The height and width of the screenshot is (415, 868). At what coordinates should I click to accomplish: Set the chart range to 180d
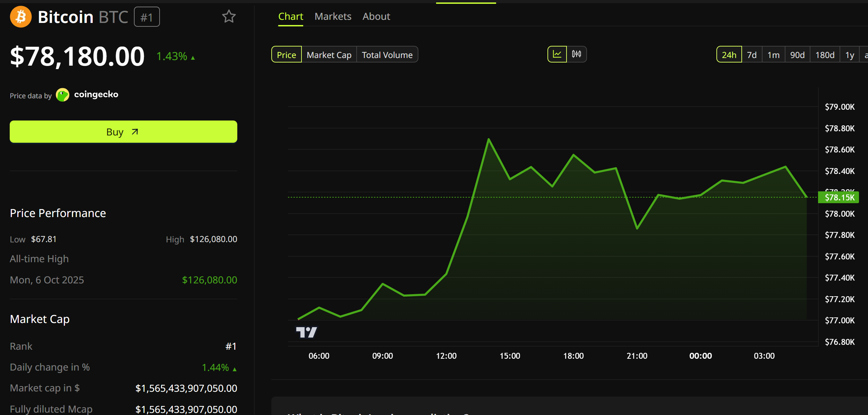click(825, 55)
